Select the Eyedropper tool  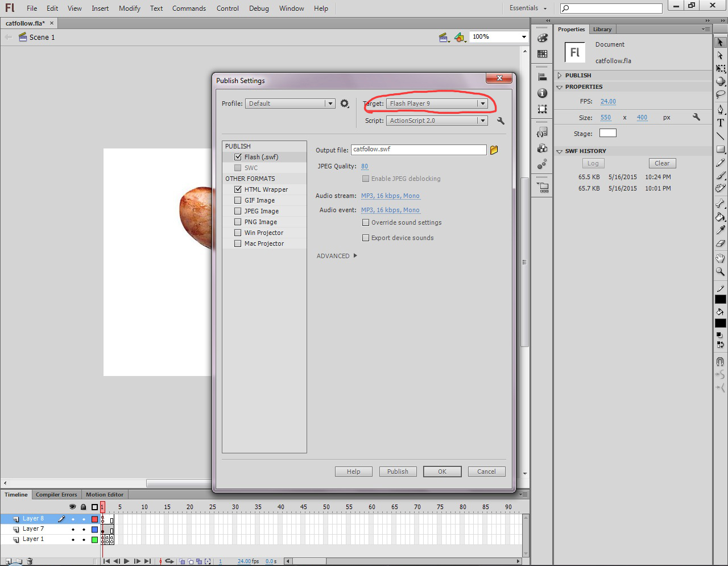pos(720,230)
